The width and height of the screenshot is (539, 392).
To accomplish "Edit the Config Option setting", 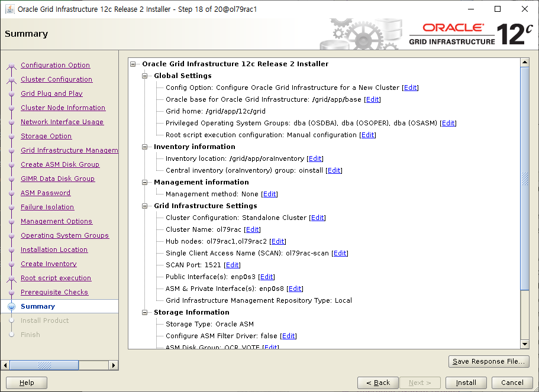I will tap(410, 88).
